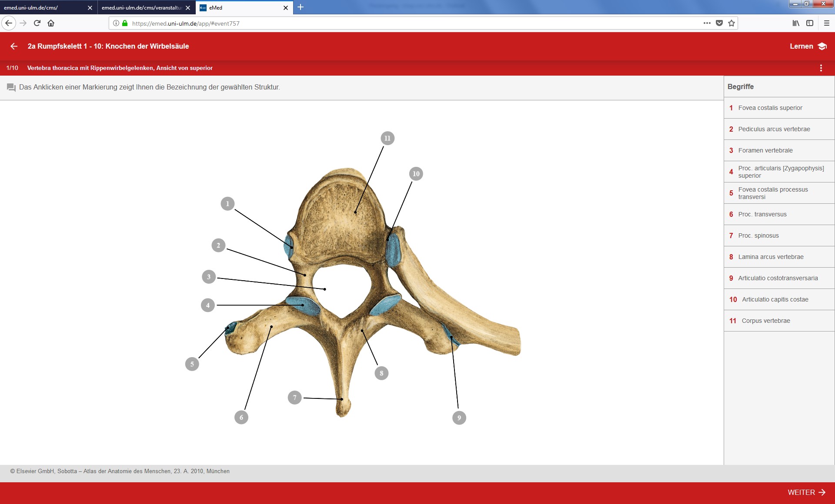Click marker 6 below the transverse process
This screenshot has height=504, width=835.
point(241,418)
